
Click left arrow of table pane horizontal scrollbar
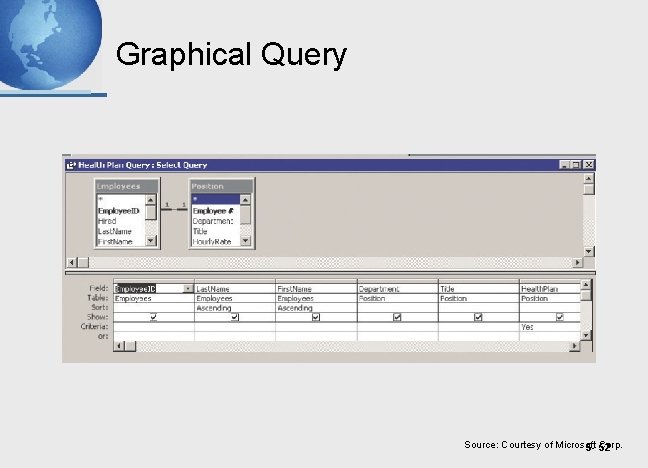point(72,263)
